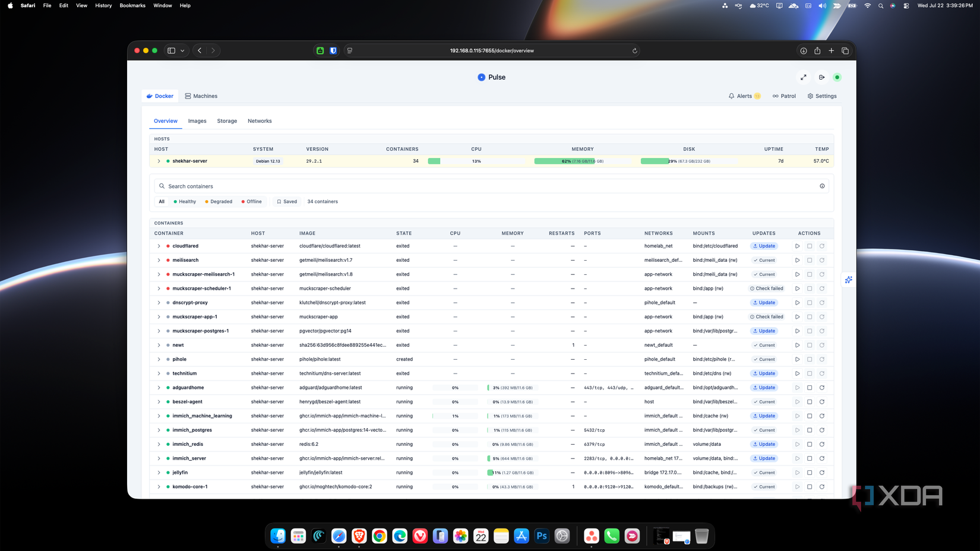Open the AI sparkle assistant side panel

coord(849,280)
